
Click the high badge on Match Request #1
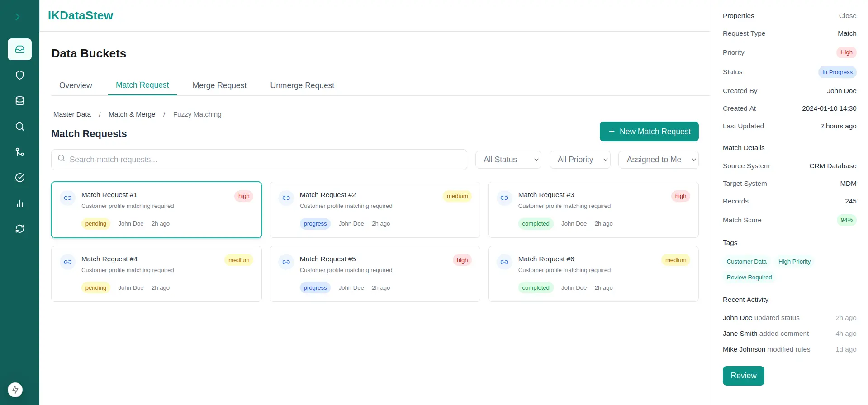[244, 196]
